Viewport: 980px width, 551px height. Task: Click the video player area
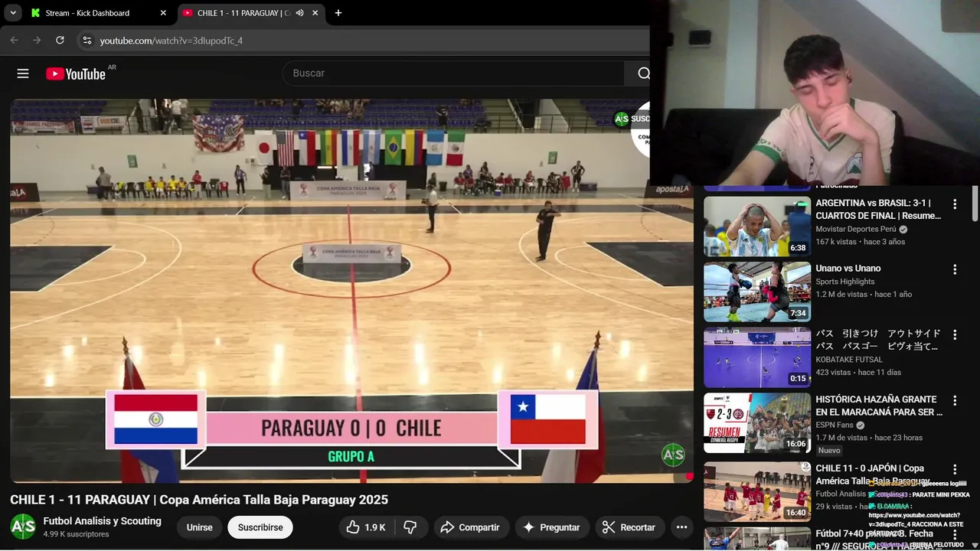tap(351, 291)
